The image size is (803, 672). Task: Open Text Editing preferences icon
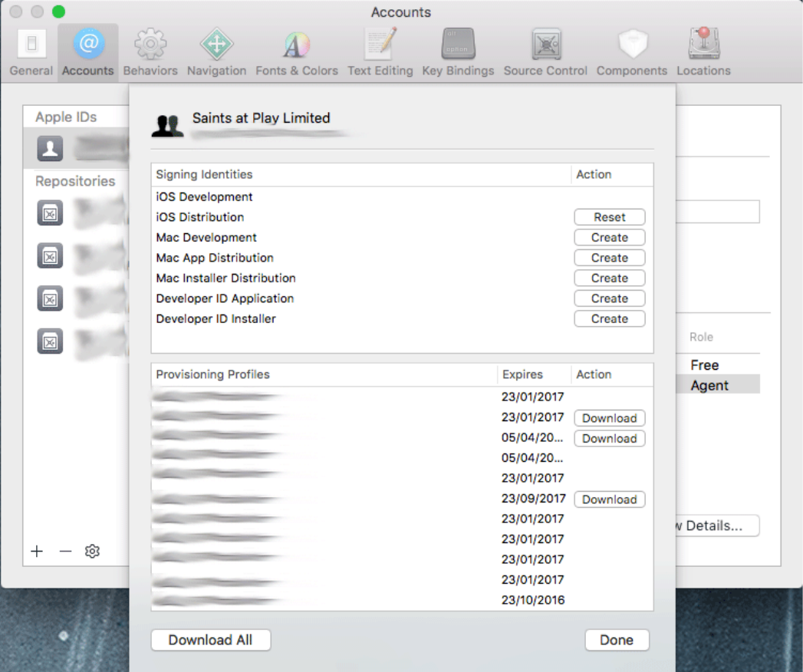(x=380, y=44)
